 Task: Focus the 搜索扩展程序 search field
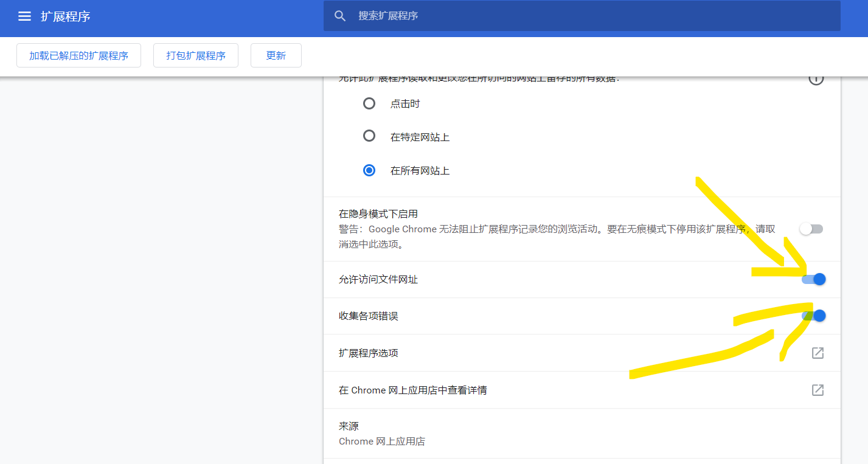(x=582, y=16)
